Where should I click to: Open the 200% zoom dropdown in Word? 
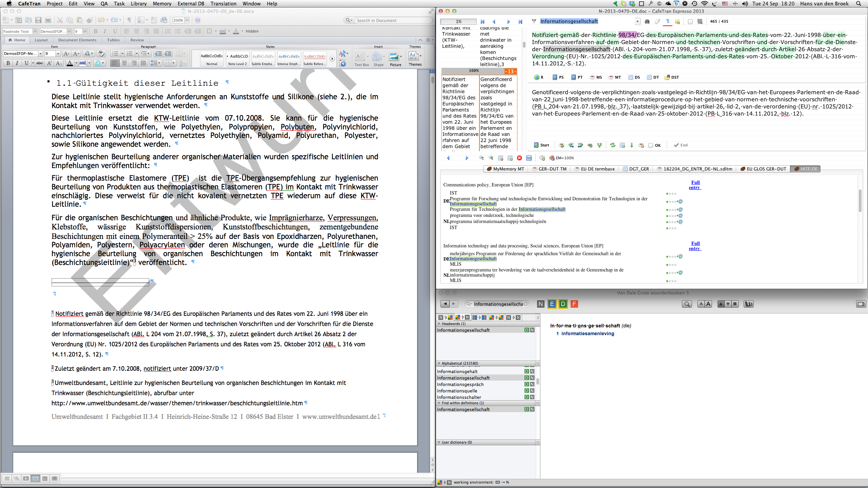pyautogui.click(x=186, y=20)
